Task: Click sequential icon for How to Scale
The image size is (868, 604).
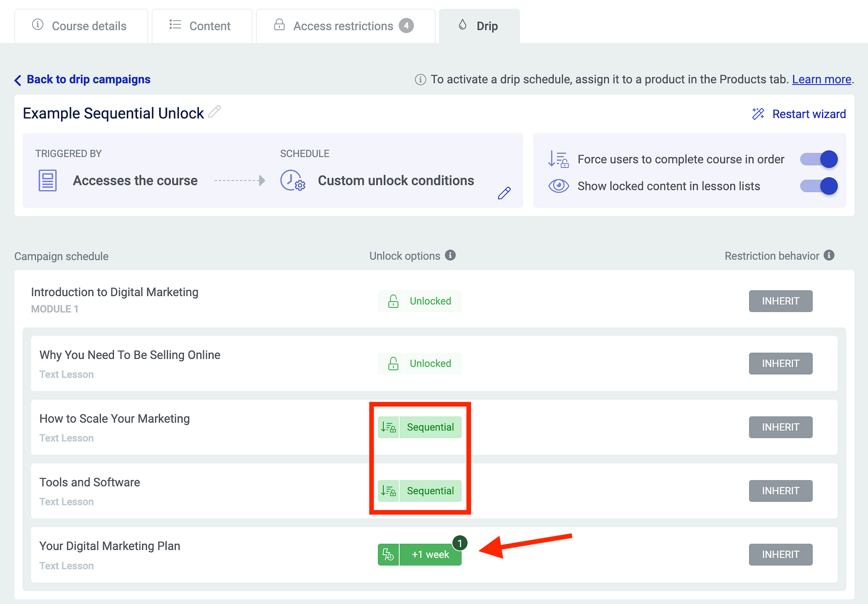Action: pyautogui.click(x=388, y=427)
